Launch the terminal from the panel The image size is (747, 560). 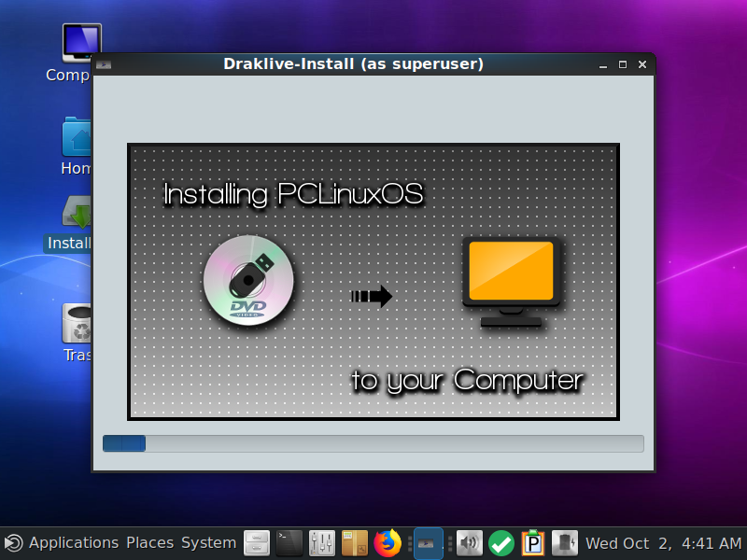click(289, 543)
